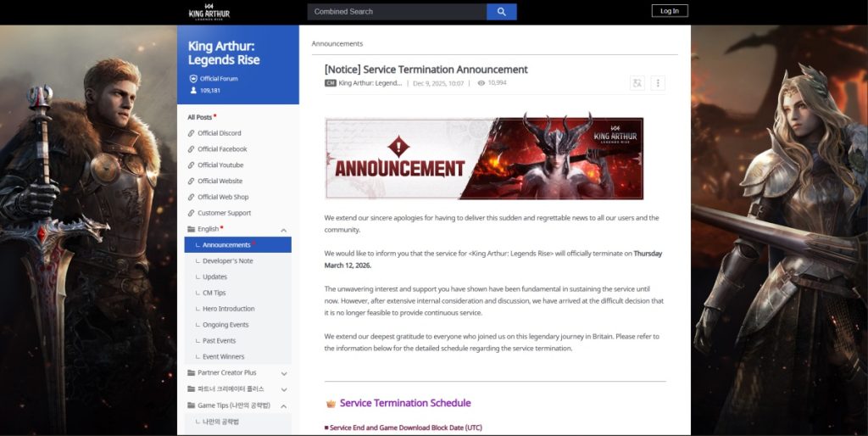Click the Announcement banner image

pos(484,159)
